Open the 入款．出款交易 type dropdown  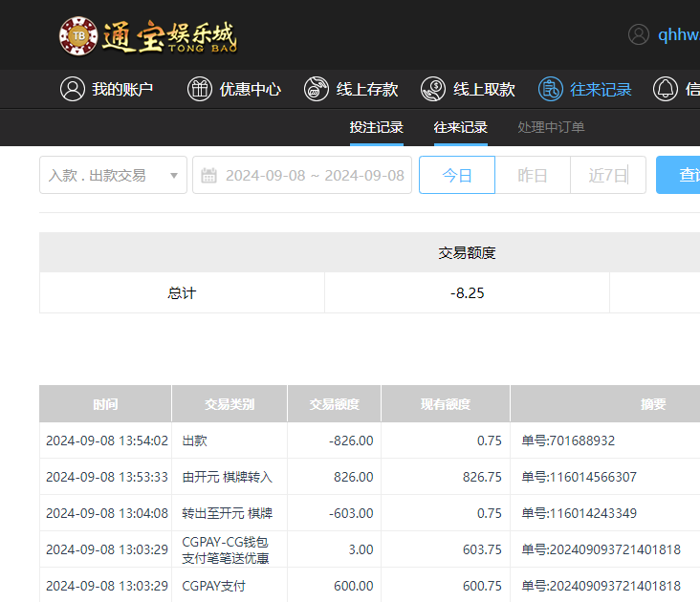point(103,176)
